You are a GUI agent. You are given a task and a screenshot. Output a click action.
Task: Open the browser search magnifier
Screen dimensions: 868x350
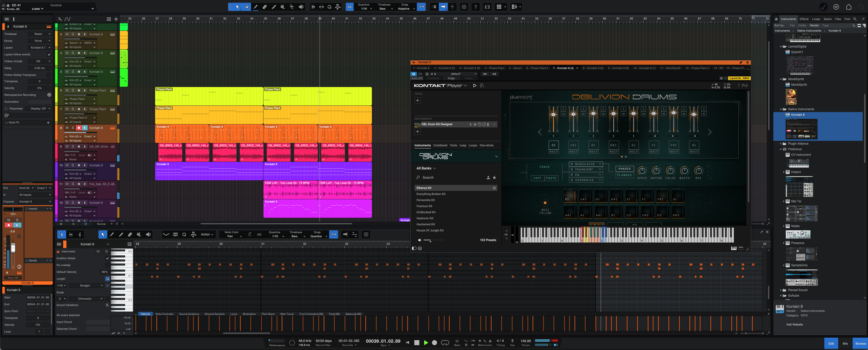pos(855,19)
